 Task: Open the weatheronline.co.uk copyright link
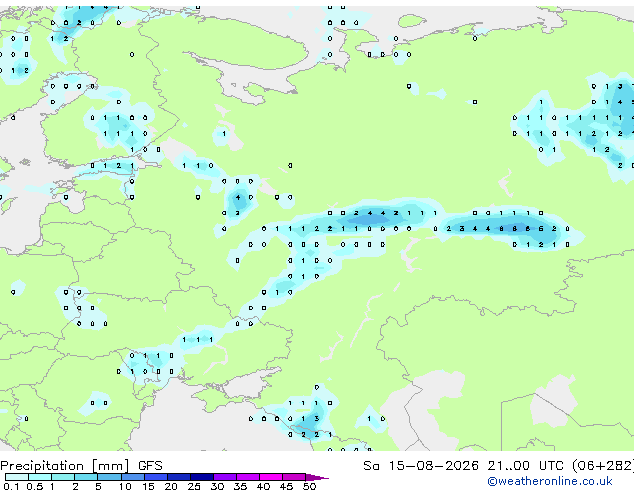[550, 481]
